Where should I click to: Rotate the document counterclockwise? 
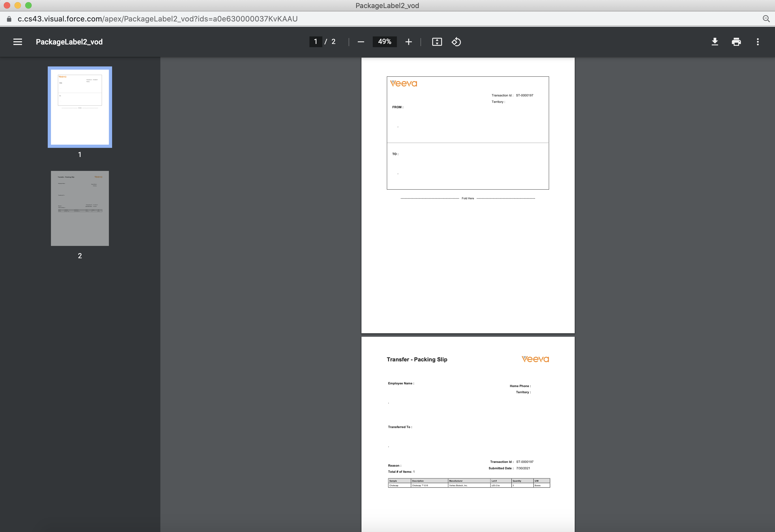pos(456,42)
